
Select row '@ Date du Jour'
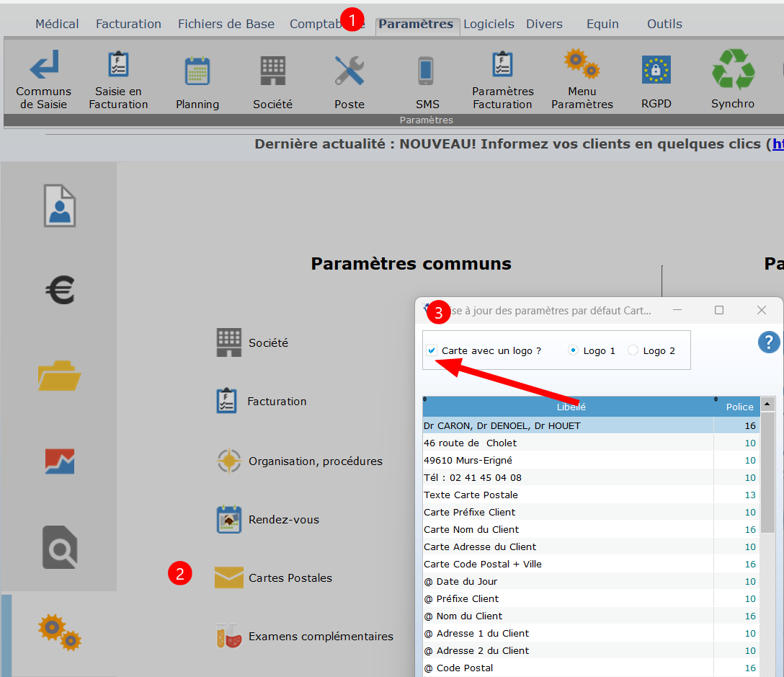[591, 581]
